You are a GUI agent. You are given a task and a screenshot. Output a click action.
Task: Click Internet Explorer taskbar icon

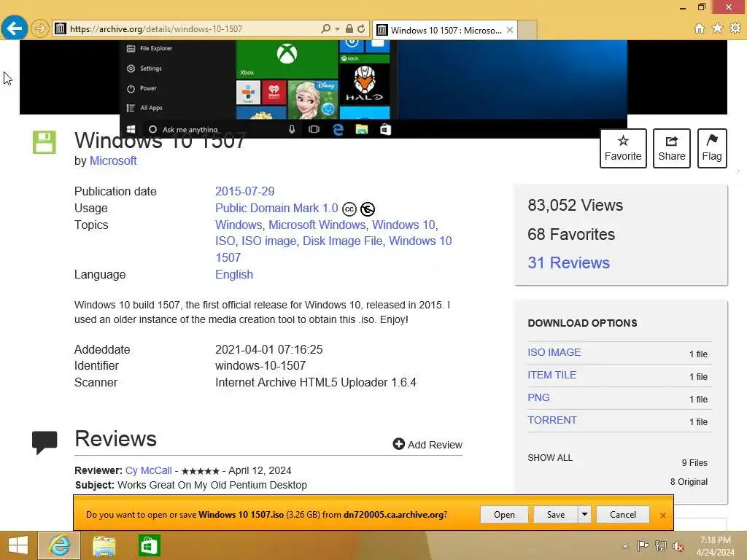coord(59,545)
